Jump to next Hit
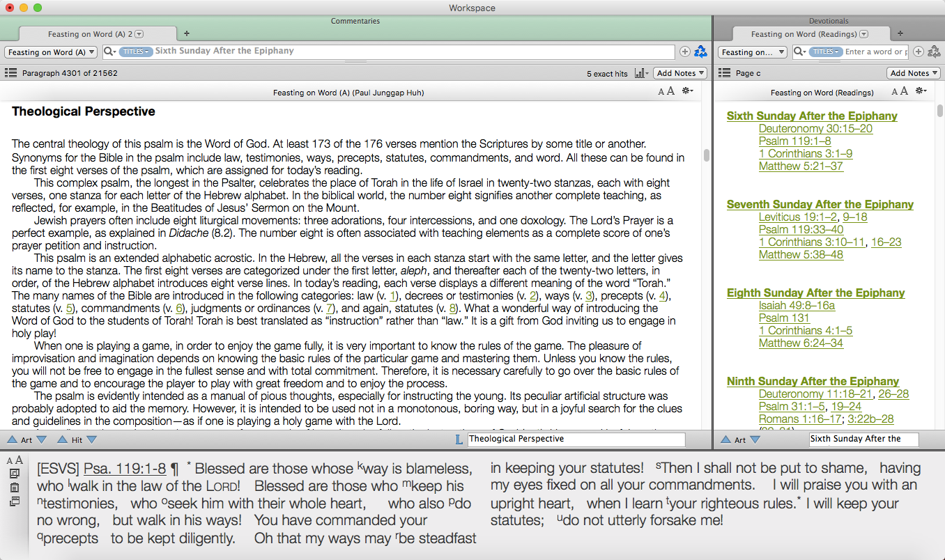This screenshot has width=945, height=560. click(91, 440)
